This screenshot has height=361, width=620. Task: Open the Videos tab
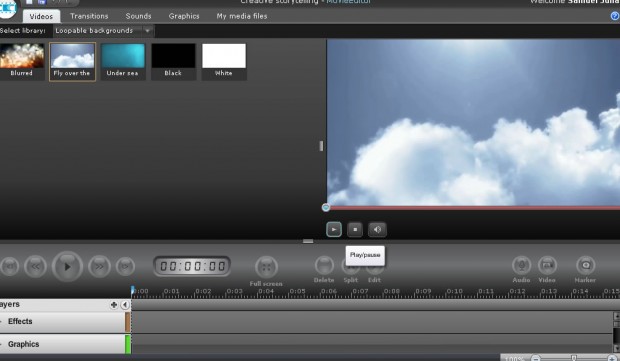pyautogui.click(x=41, y=16)
